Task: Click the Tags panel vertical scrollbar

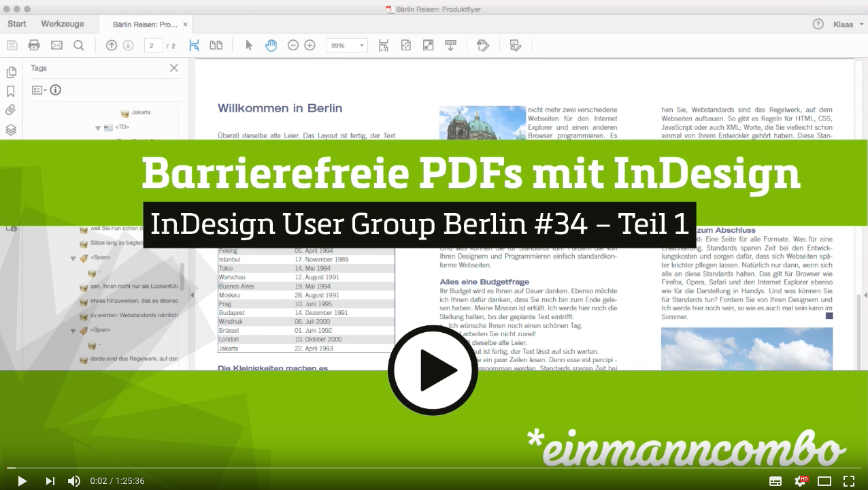Action: point(182,278)
